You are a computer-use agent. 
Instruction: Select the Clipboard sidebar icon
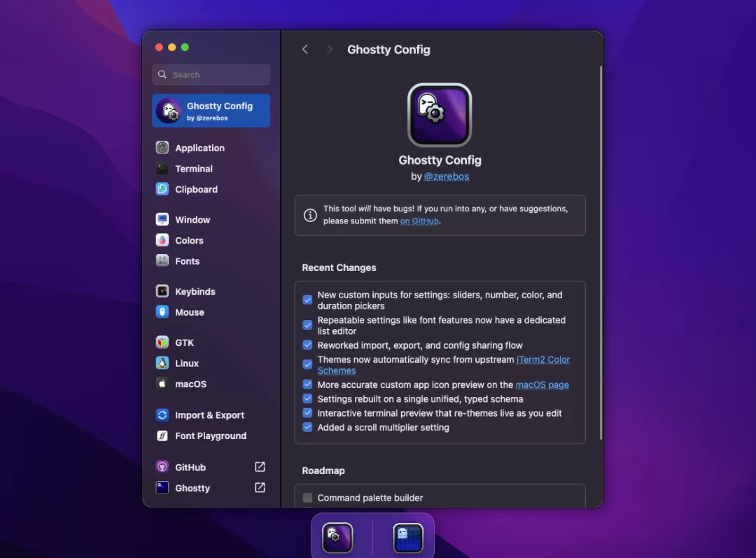click(162, 189)
